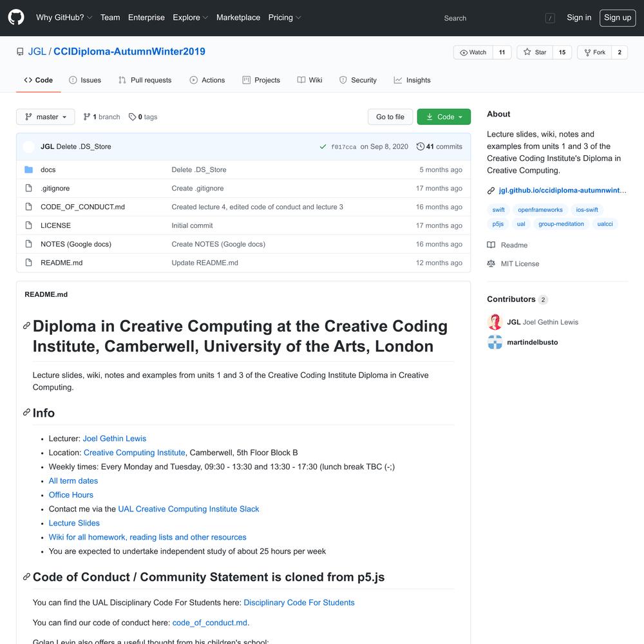Open the All term dates link
Screen dimensions: 644x644
73,481
